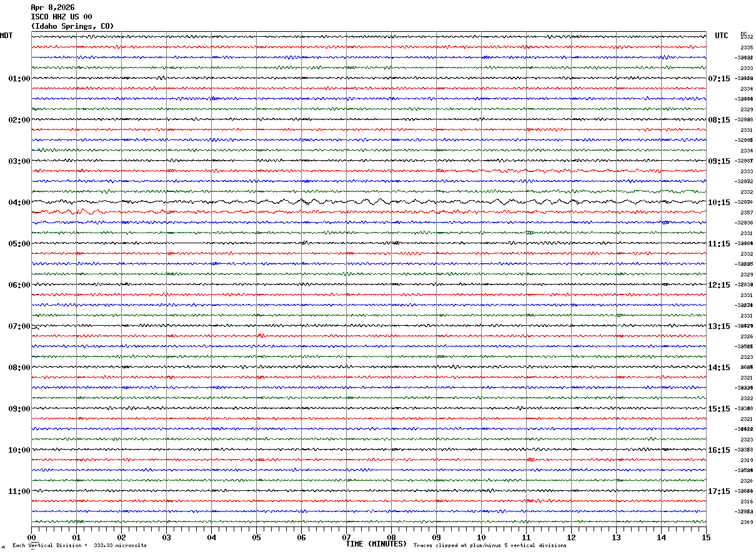Click the 17:15 UTC row label
The image size is (756, 554).
pyautogui.click(x=719, y=491)
